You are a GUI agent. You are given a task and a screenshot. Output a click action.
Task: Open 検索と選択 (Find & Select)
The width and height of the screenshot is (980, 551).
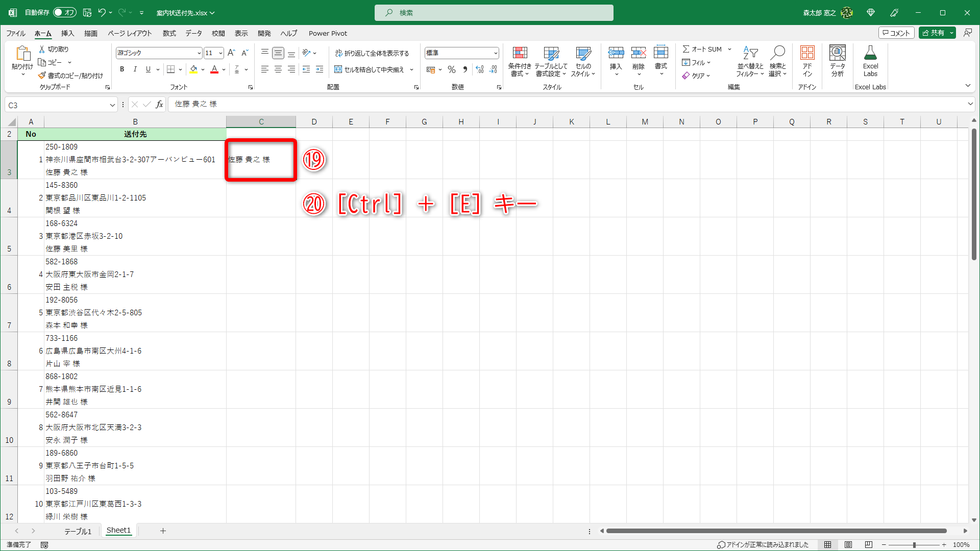777,61
